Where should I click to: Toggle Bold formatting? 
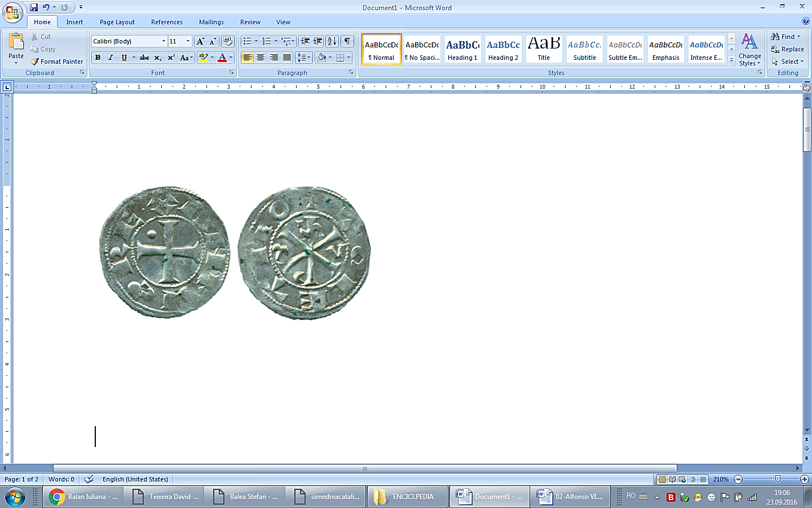[98, 58]
